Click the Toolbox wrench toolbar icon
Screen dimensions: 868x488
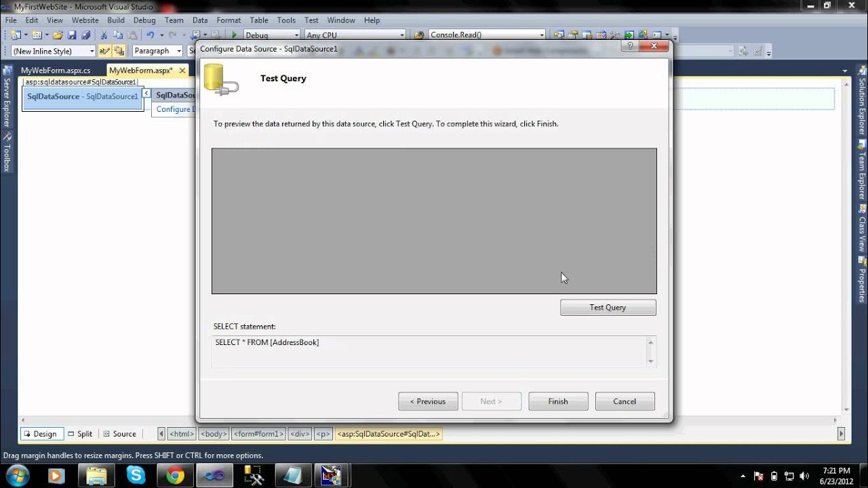coord(615,35)
